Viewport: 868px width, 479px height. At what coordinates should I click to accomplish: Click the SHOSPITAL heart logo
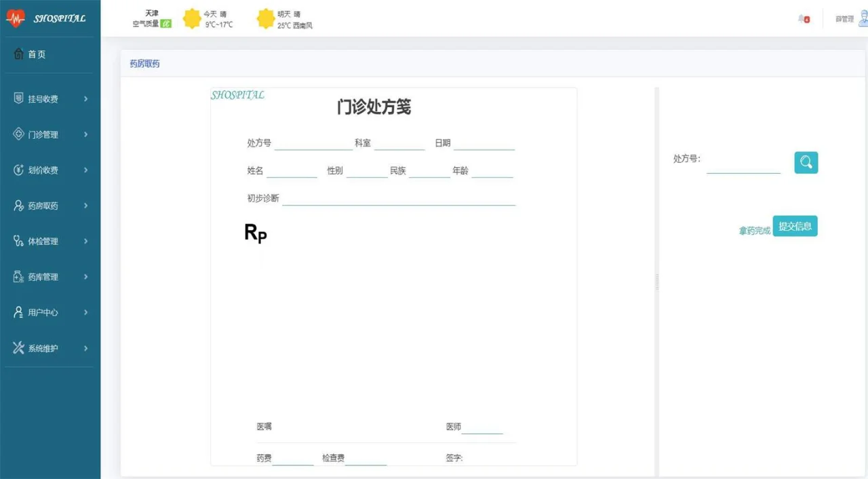tap(15, 18)
